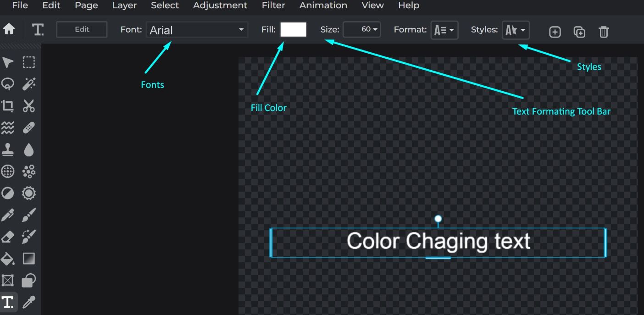Open the Animation menu
This screenshot has width=644, height=315.
pyautogui.click(x=323, y=6)
